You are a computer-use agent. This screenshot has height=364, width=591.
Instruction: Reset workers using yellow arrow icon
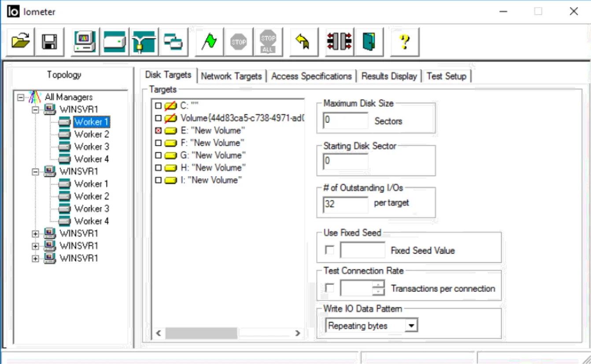304,42
